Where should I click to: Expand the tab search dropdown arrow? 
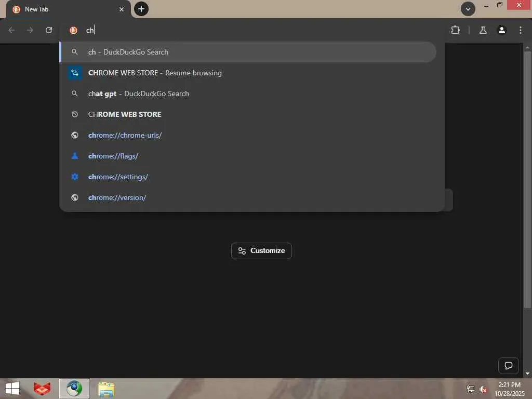468,9
